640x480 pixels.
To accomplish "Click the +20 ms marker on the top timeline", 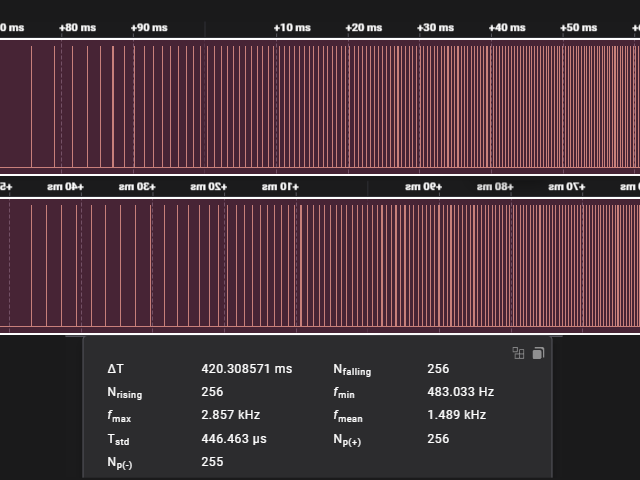I will pos(364,28).
